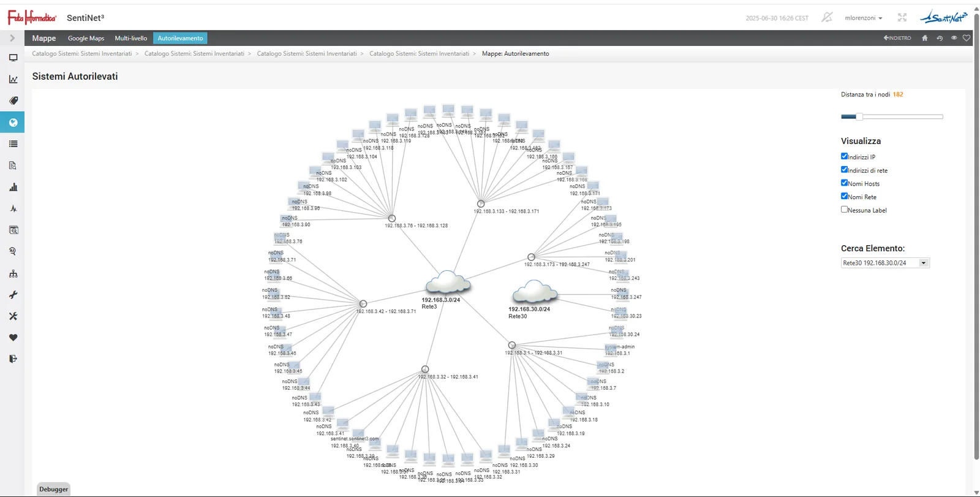The width and height of the screenshot is (980, 497).
Task: Toggle fullscreen with the expand arrows icon
Action: click(x=902, y=18)
